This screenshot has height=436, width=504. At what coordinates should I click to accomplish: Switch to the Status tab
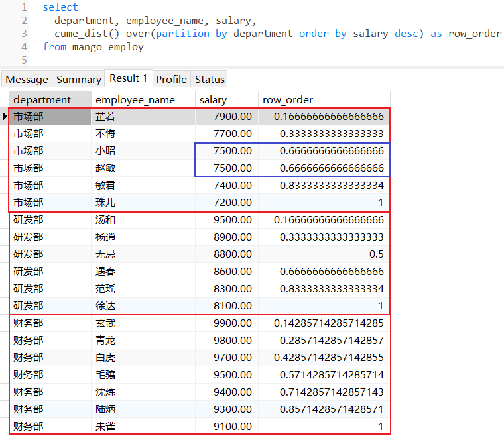click(x=210, y=79)
